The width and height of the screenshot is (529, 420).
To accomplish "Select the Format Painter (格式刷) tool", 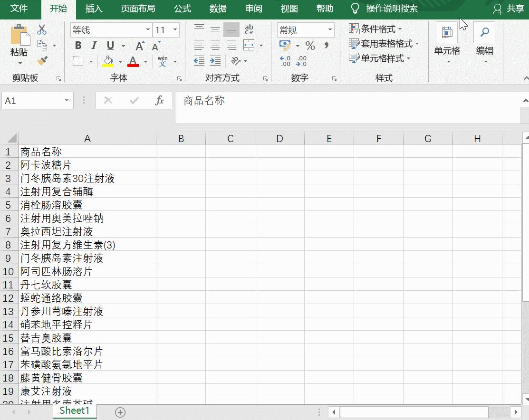I will (x=42, y=60).
